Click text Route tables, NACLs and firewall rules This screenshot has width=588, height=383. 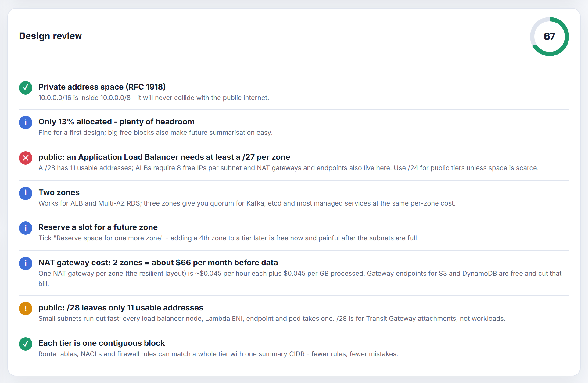218,354
